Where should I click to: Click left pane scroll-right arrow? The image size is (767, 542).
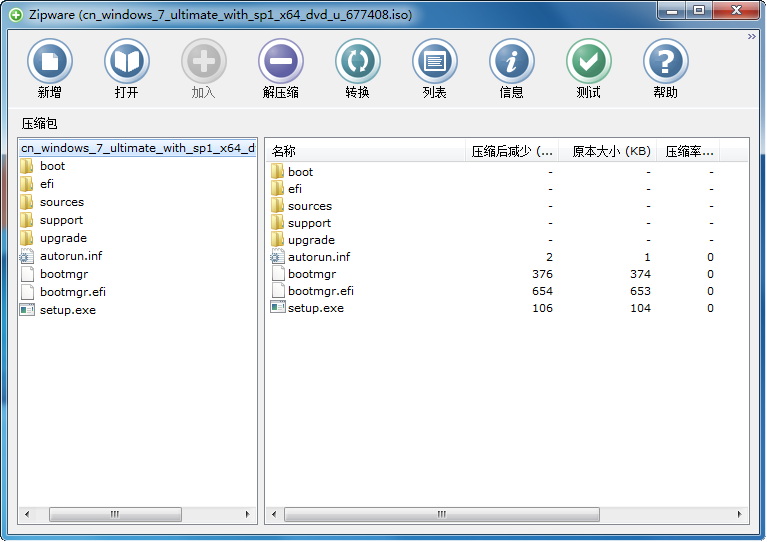pyautogui.click(x=248, y=514)
